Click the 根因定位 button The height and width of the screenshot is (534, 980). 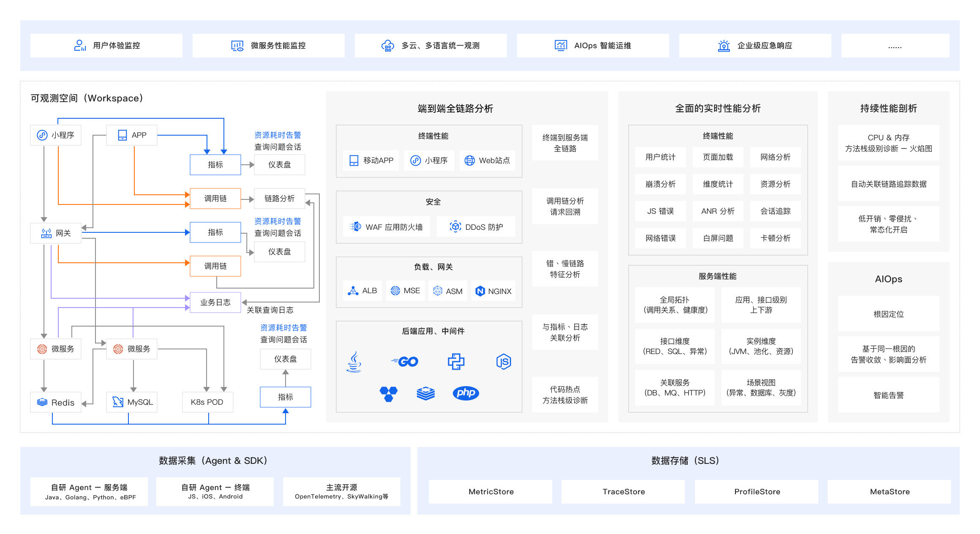pos(888,314)
